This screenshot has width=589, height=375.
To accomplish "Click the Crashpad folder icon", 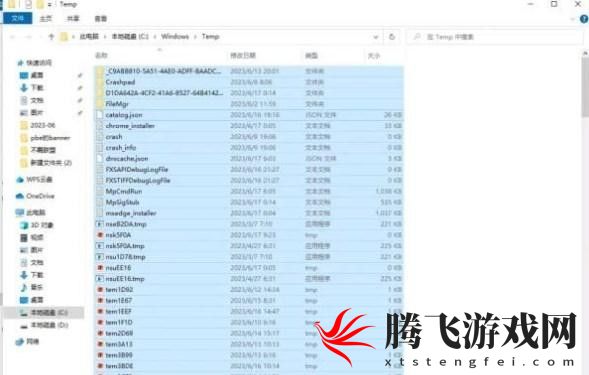I will [100, 82].
